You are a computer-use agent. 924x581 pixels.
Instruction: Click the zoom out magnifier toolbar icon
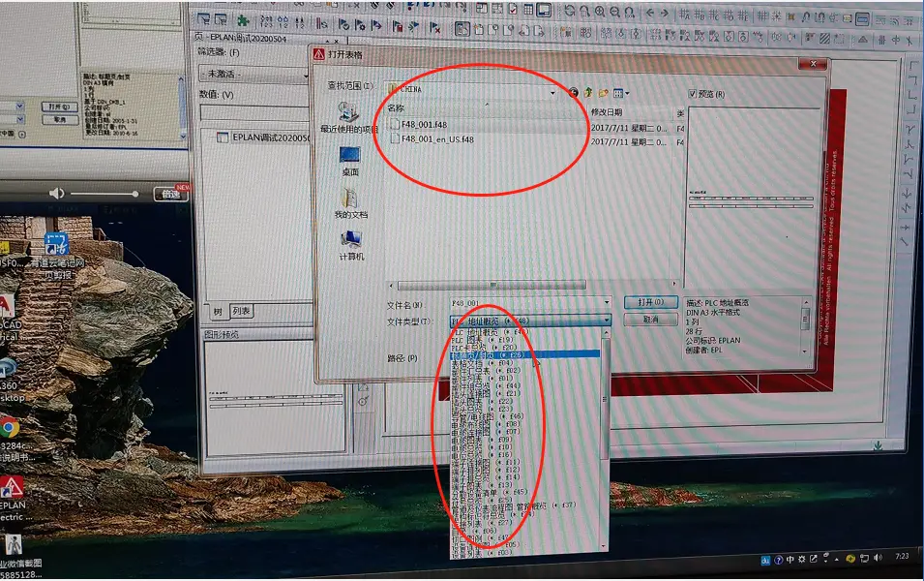(x=614, y=12)
